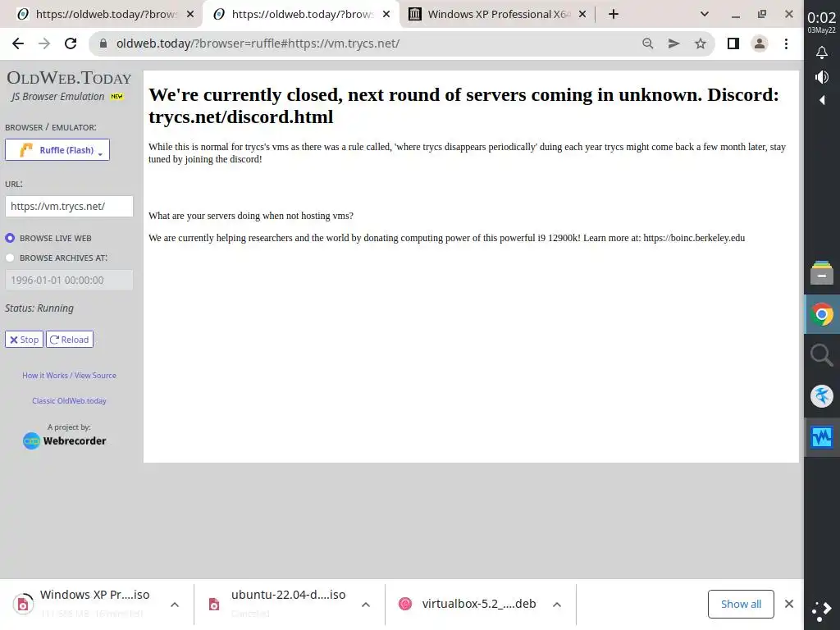Open the Chrome three-dot menu
Screen dimensions: 840x630
(786, 43)
